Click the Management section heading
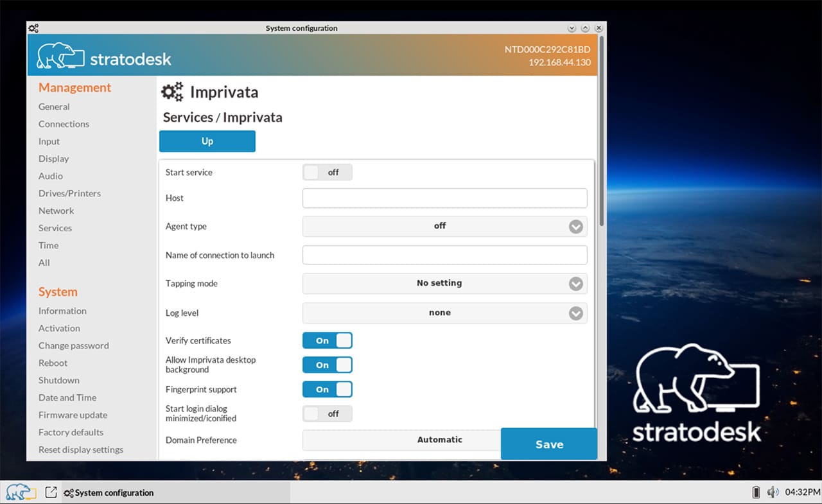The width and height of the screenshot is (822, 504). [x=74, y=87]
